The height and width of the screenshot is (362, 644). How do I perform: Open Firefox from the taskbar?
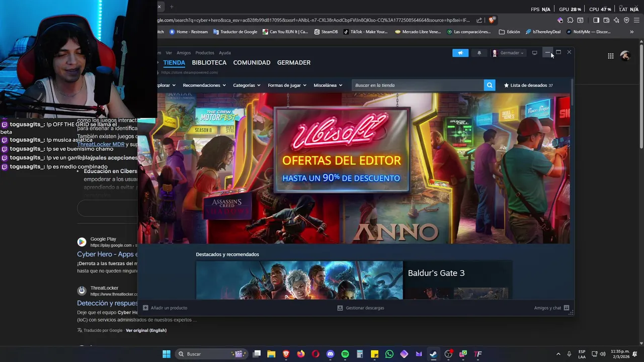click(x=301, y=354)
